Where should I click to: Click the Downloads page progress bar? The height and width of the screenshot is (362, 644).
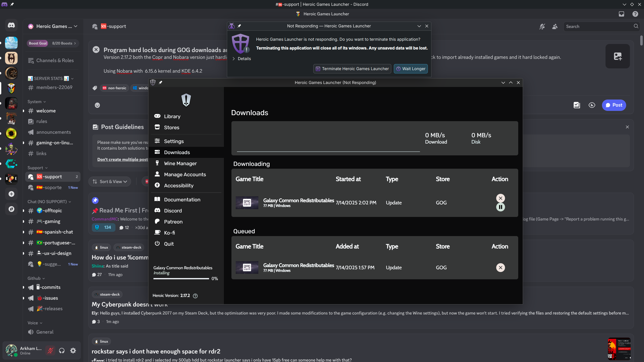click(328, 152)
